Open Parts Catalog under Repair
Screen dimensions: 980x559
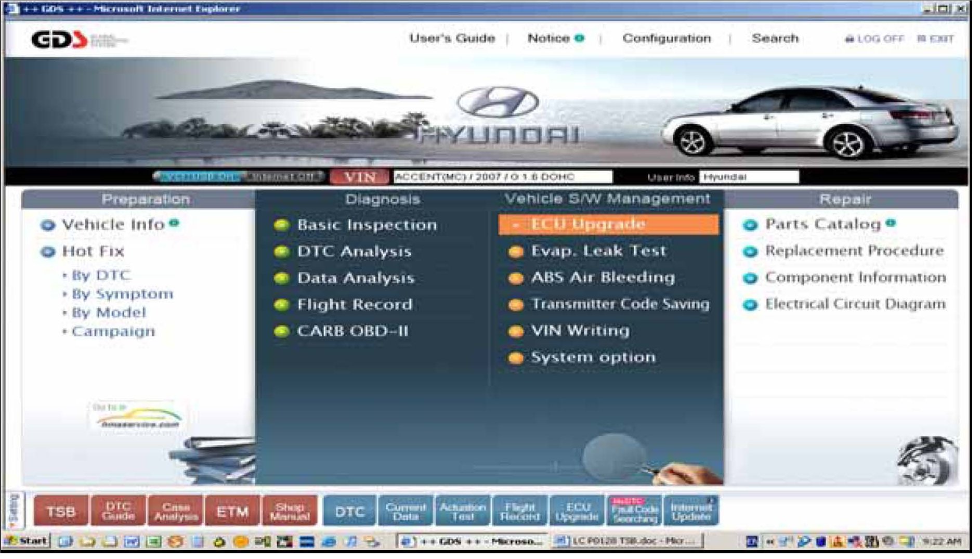click(x=822, y=224)
